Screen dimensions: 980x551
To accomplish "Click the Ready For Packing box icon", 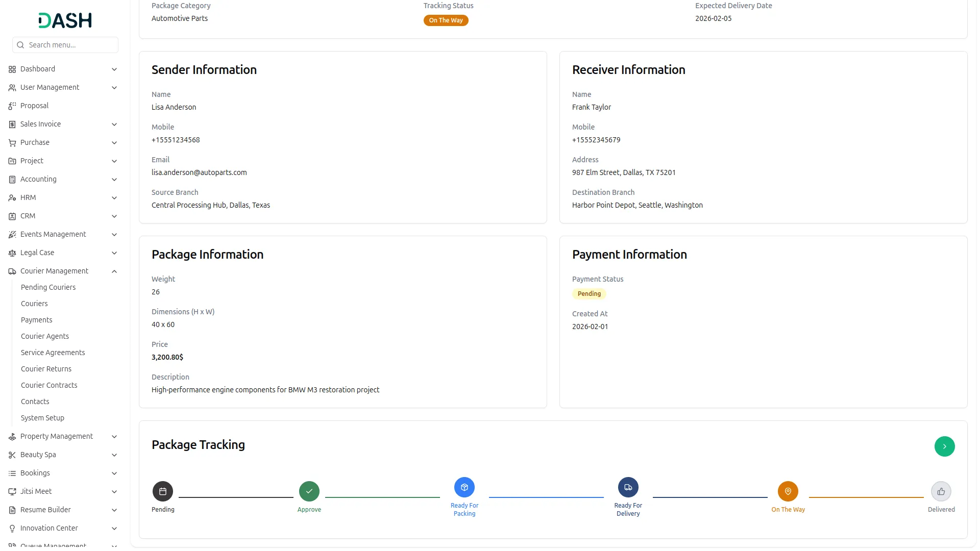I will click(x=464, y=487).
